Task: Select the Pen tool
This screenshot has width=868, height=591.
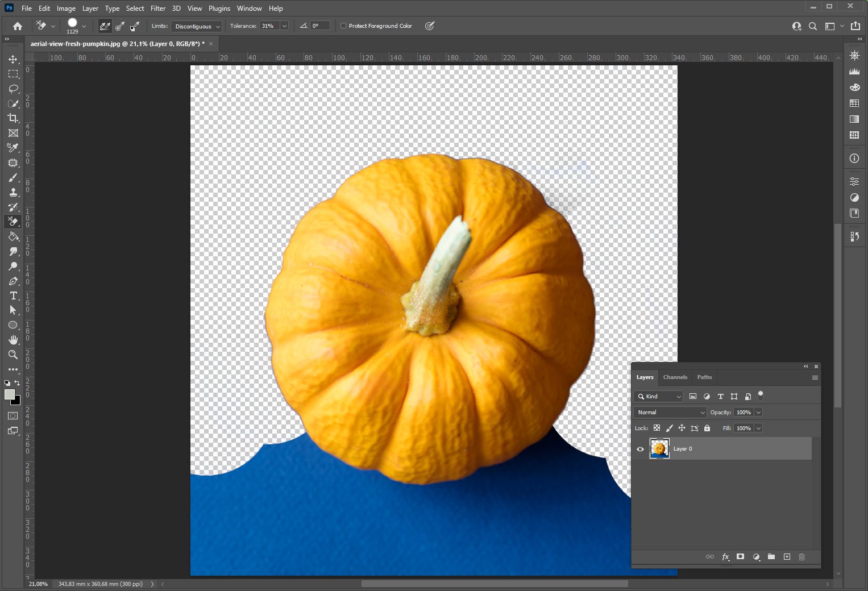Action: point(13,281)
